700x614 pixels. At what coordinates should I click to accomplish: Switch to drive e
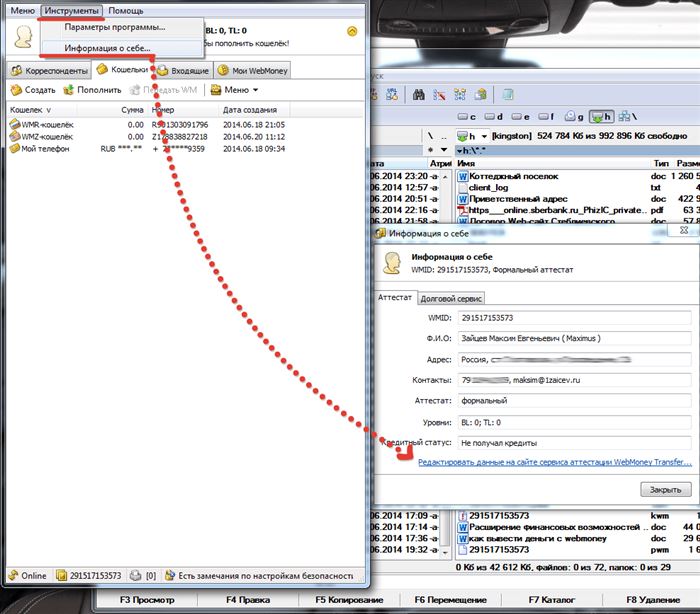[521, 117]
